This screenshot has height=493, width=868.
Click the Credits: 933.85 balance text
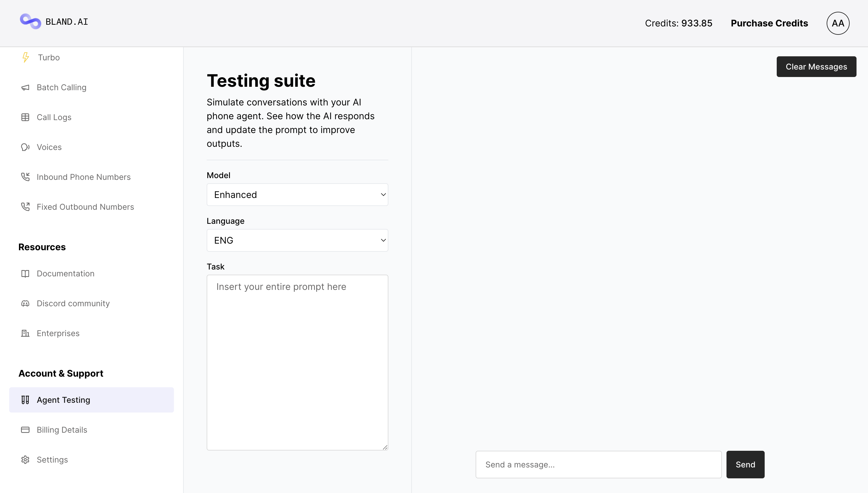[678, 23]
